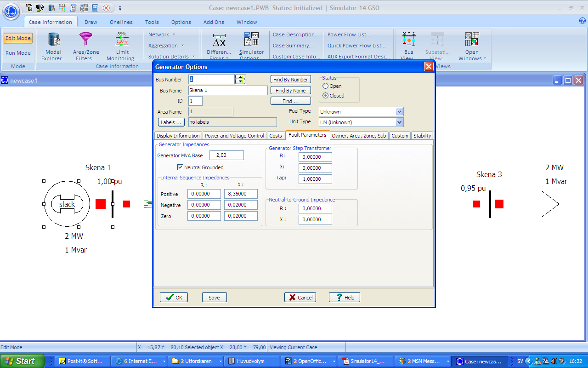Viewport: 588px width, 368px height.
Task: Click the Find By Number button
Action: [x=291, y=80]
